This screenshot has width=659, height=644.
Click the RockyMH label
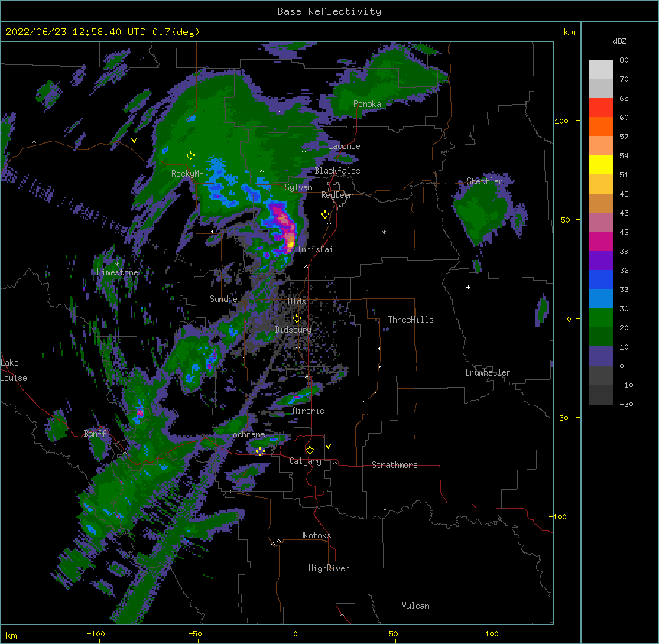coord(187,173)
